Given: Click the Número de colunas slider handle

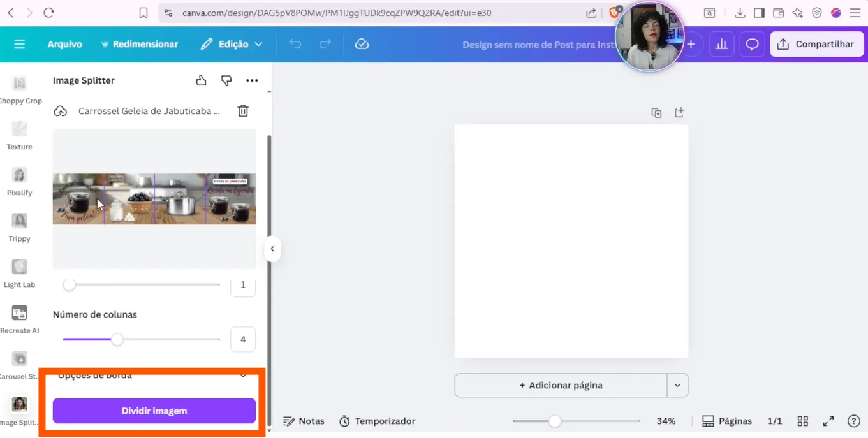Looking at the screenshot, I should (117, 340).
